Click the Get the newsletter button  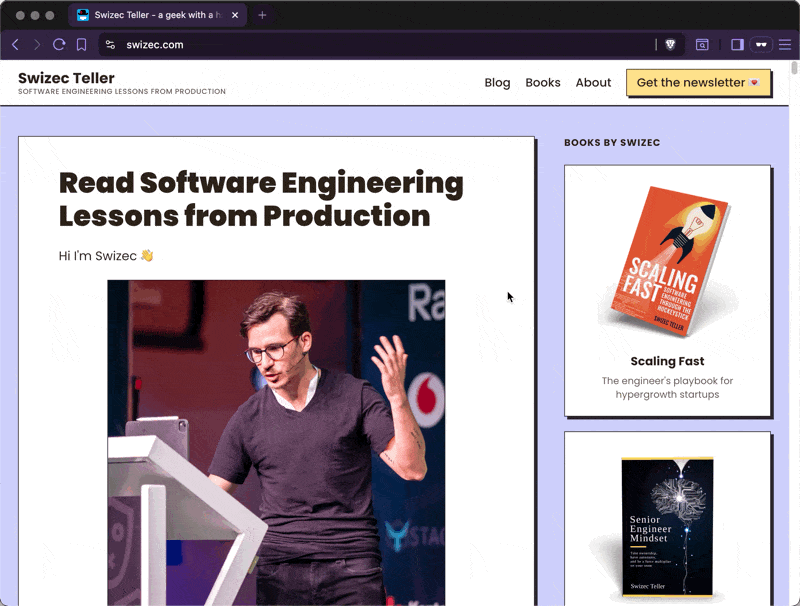pyautogui.click(x=698, y=83)
